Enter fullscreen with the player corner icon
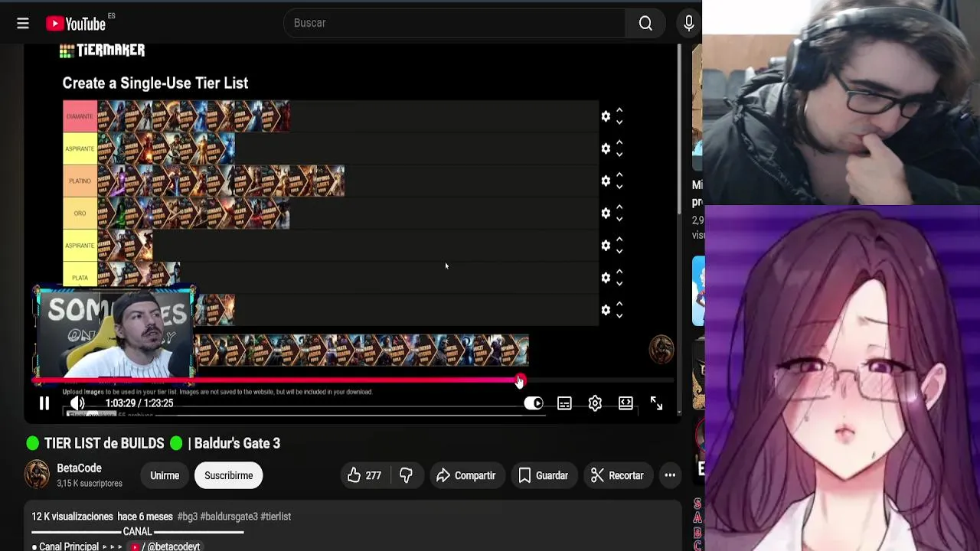 click(656, 403)
